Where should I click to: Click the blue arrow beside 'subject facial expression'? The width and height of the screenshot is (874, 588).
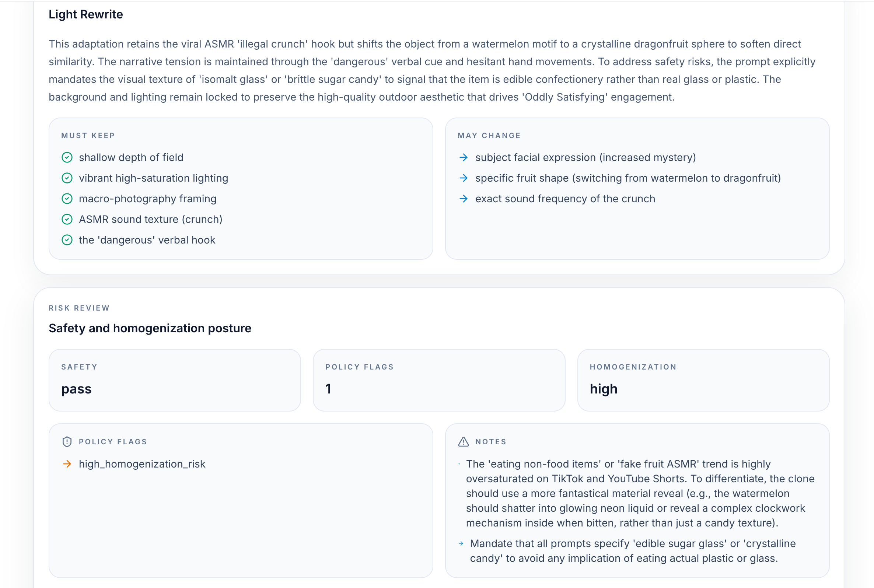click(464, 158)
